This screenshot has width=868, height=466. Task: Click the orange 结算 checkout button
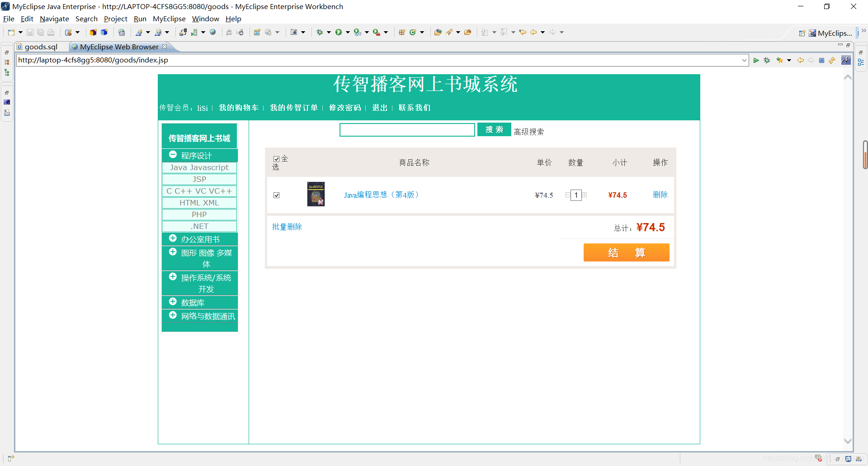point(627,252)
